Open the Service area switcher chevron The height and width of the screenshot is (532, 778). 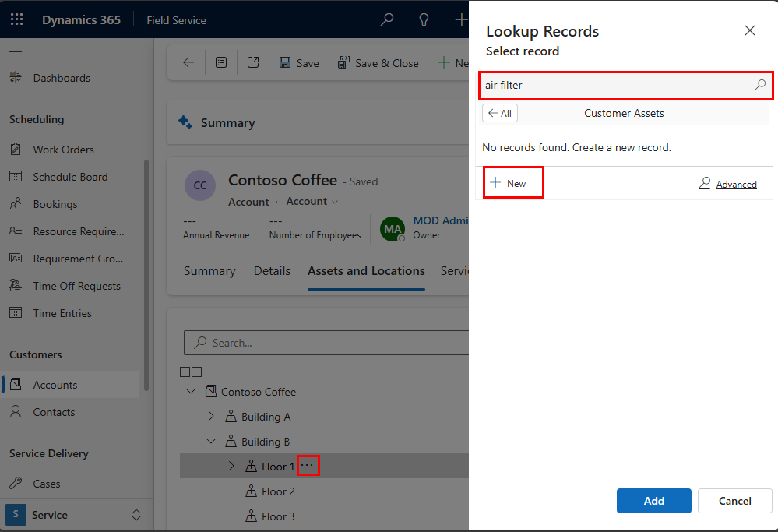pos(136,515)
